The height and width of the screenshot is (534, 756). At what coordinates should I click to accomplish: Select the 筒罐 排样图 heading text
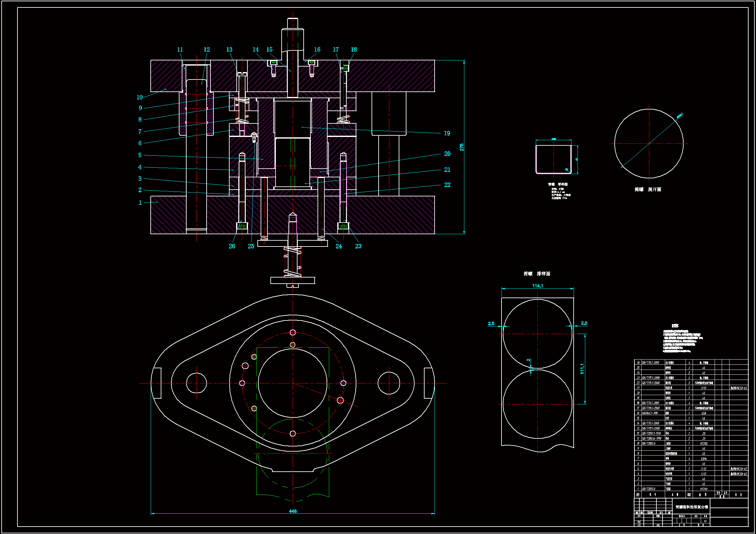pos(537,274)
